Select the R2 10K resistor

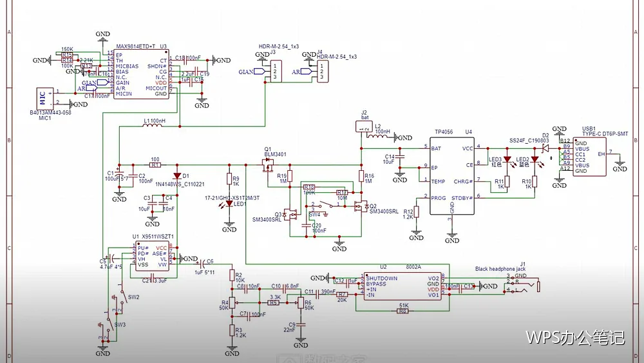coord(232,275)
